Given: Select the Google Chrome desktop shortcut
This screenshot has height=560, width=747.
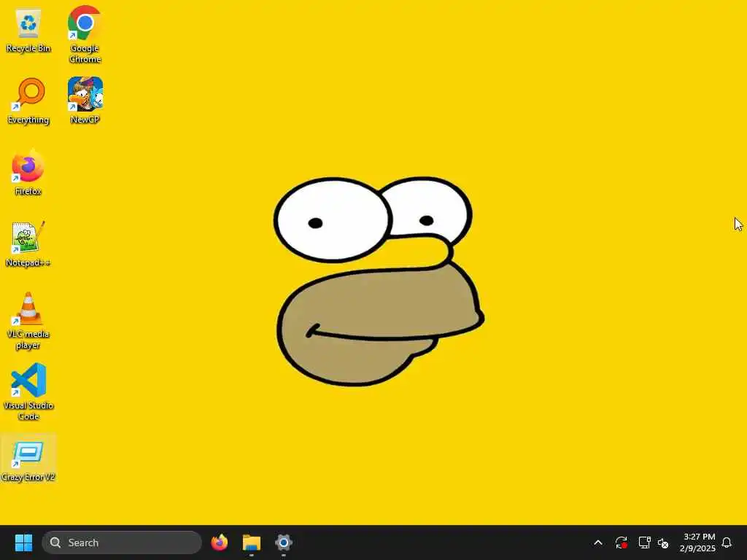Looking at the screenshot, I should coord(85,34).
